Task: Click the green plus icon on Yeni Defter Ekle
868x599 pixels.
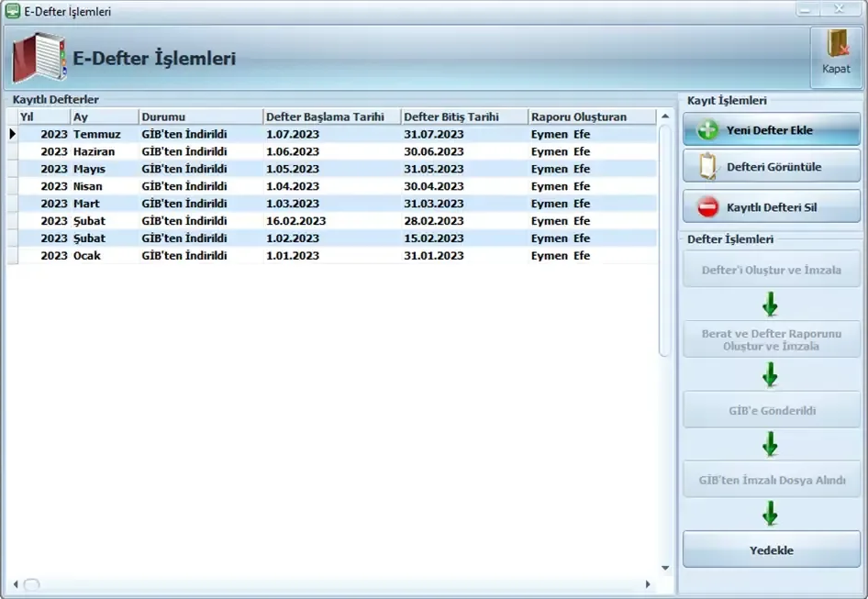Action: point(707,130)
